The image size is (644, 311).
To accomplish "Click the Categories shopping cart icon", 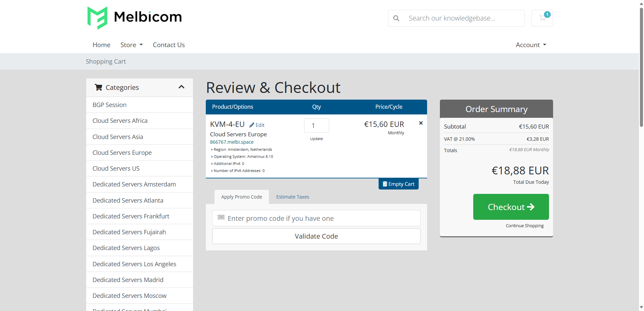I will (98, 87).
